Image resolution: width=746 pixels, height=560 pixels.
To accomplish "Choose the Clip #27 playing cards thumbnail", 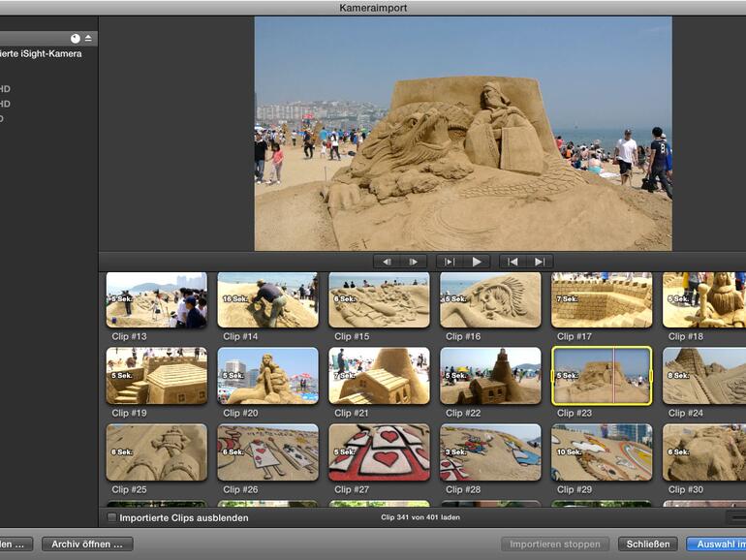I will (379, 451).
